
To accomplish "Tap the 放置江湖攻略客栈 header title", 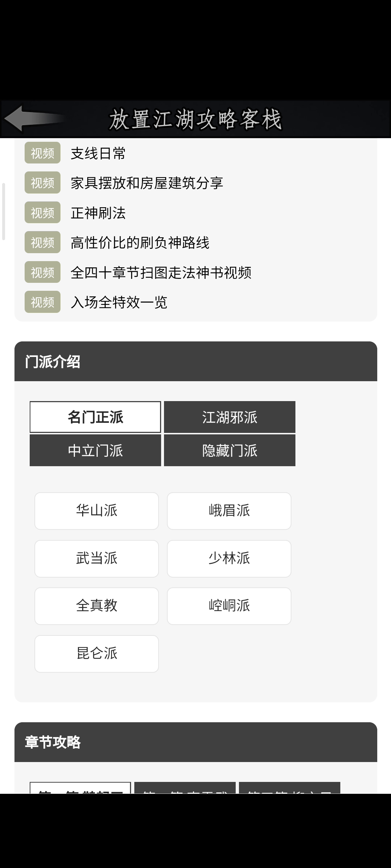I will click(x=195, y=119).
